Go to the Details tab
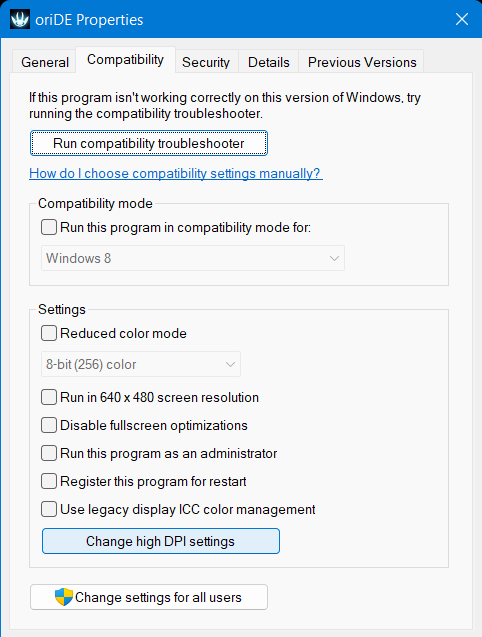This screenshot has width=482, height=637. [x=269, y=62]
